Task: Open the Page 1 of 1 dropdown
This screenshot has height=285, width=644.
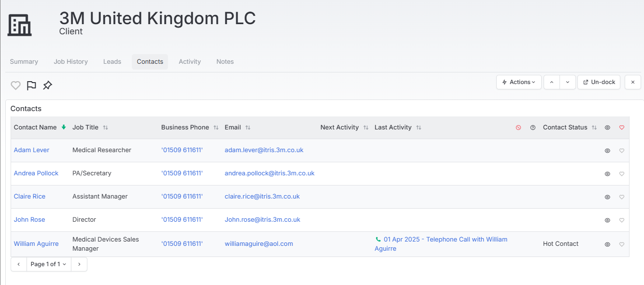Action: [x=49, y=264]
